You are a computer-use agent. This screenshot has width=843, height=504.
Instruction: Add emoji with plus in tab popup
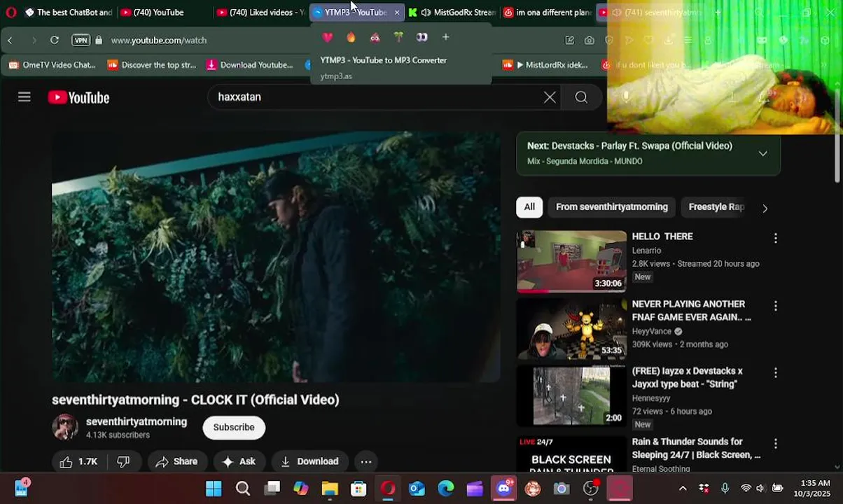pyautogui.click(x=445, y=37)
